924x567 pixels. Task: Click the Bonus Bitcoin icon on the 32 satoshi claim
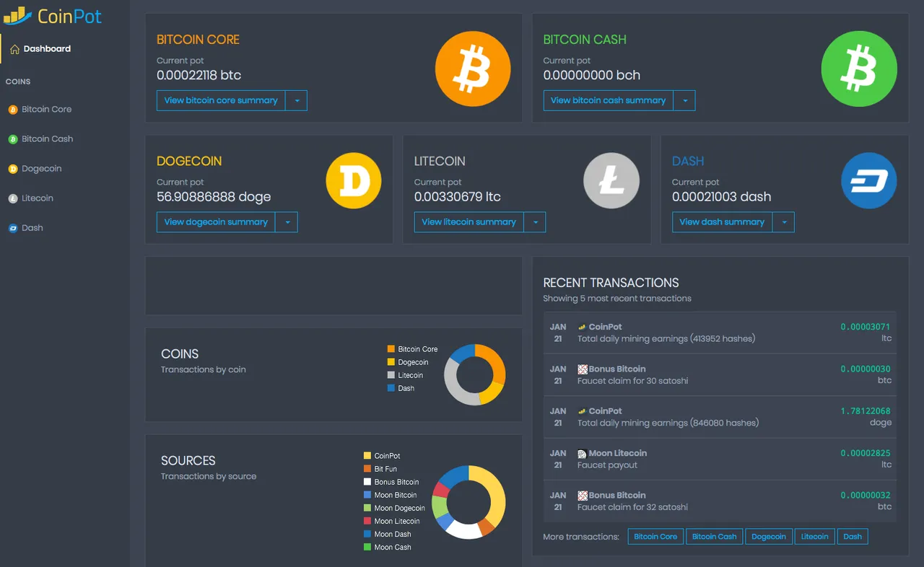pyautogui.click(x=582, y=496)
